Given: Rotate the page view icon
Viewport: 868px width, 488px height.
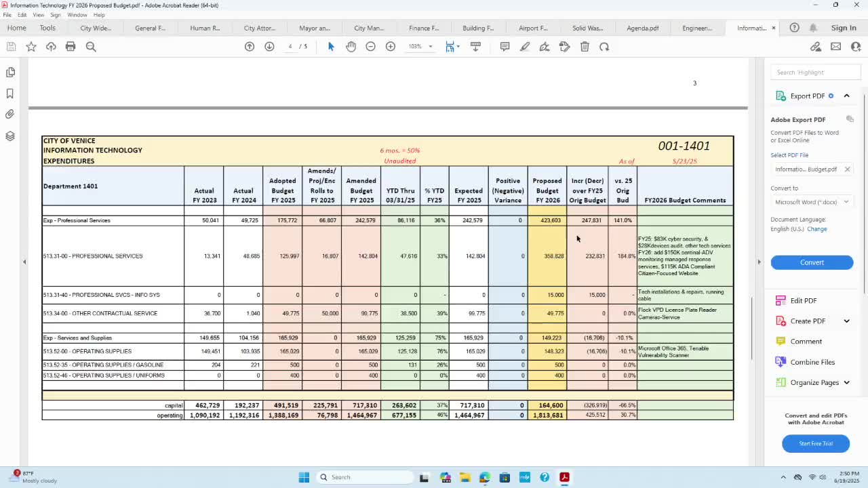Looking at the screenshot, I should pyautogui.click(x=604, y=46).
